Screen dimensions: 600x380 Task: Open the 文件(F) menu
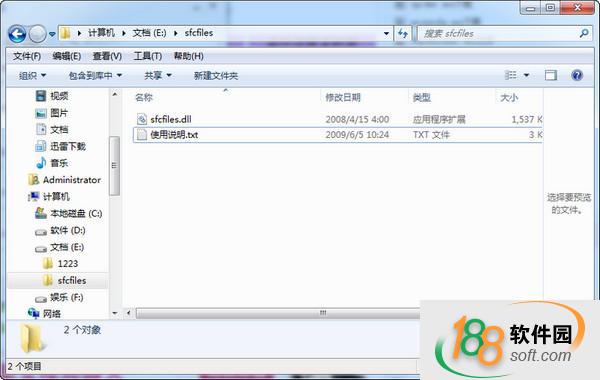tap(27, 56)
